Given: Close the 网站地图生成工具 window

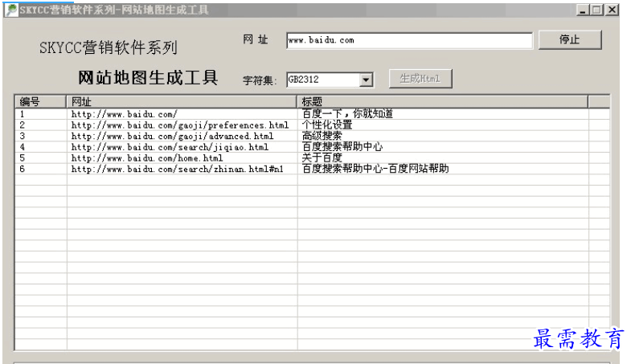Looking at the screenshot, I should point(612,10).
